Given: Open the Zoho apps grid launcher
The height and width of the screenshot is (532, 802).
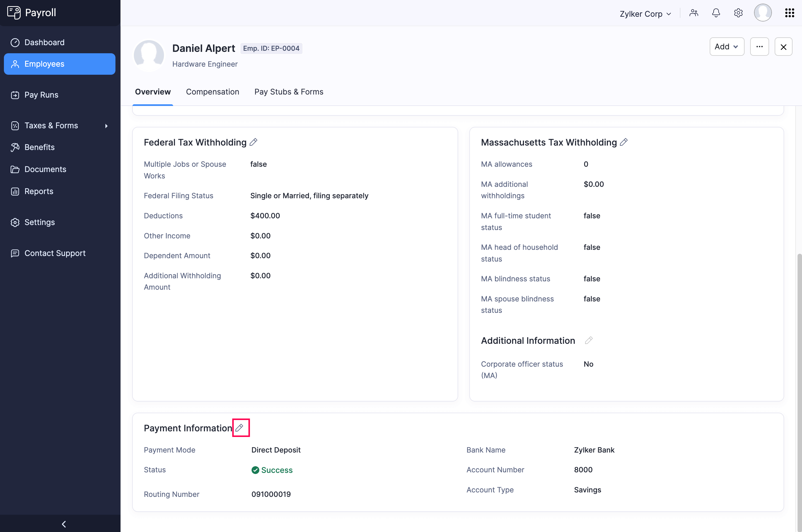Looking at the screenshot, I should point(789,13).
